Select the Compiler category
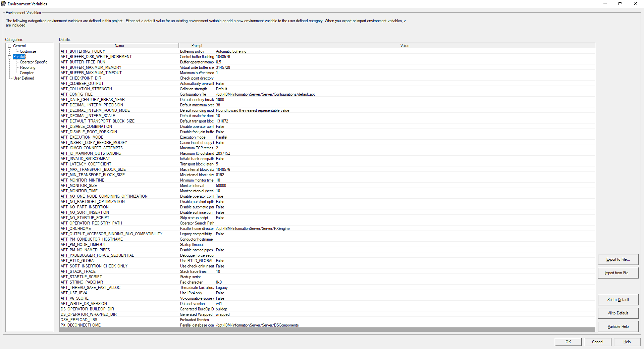 [x=26, y=73]
